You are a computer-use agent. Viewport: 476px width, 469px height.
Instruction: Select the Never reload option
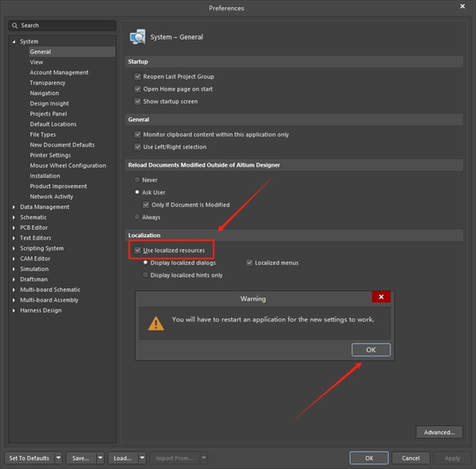[x=138, y=180]
